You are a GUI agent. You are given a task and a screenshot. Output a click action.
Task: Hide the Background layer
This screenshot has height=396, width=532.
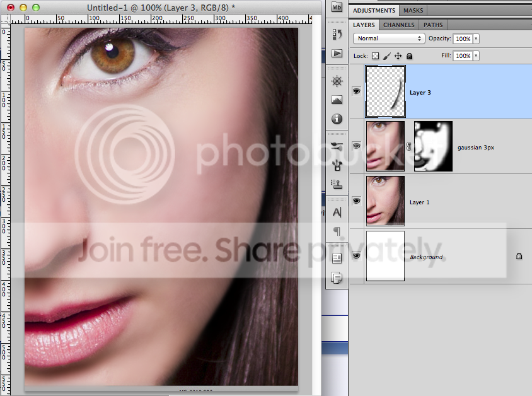coord(356,256)
